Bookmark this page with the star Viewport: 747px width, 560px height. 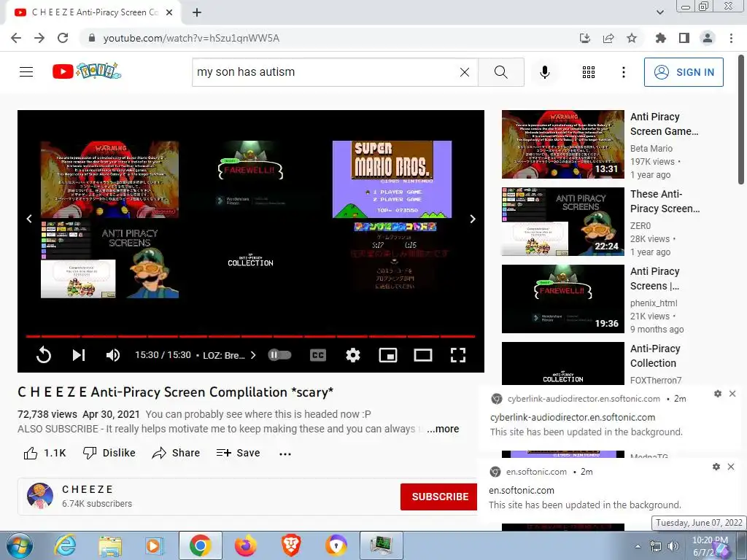[x=632, y=38]
